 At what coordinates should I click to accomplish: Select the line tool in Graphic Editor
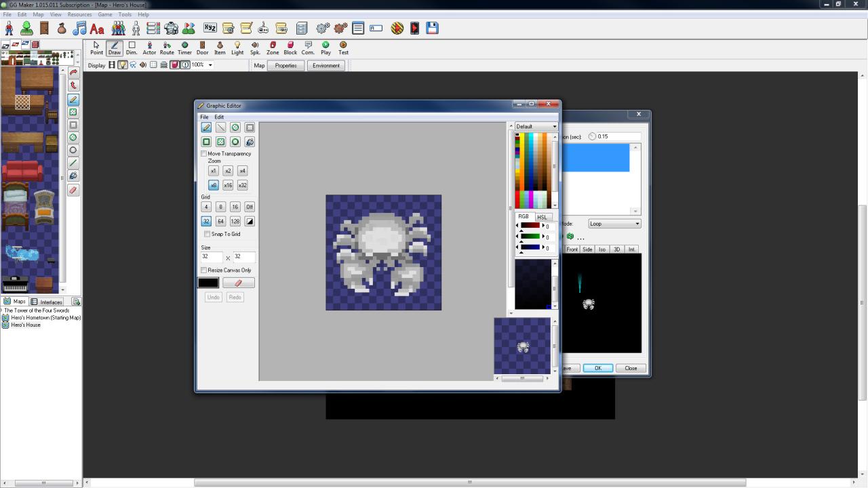coord(220,127)
